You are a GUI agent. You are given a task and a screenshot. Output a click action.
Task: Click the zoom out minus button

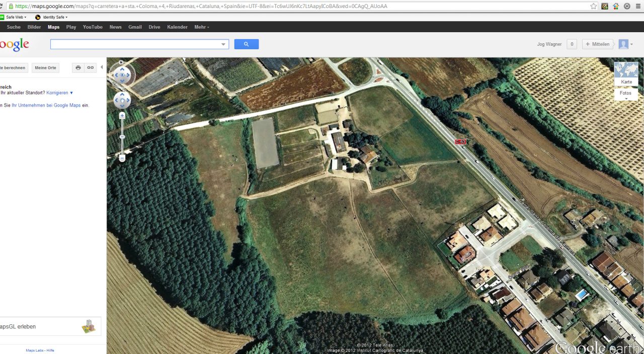(x=122, y=158)
